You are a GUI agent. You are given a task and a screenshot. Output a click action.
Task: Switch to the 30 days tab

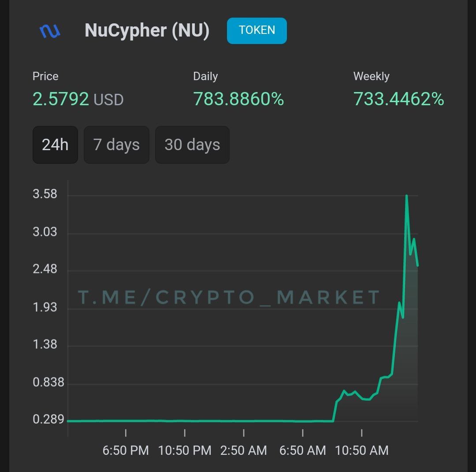pos(192,145)
